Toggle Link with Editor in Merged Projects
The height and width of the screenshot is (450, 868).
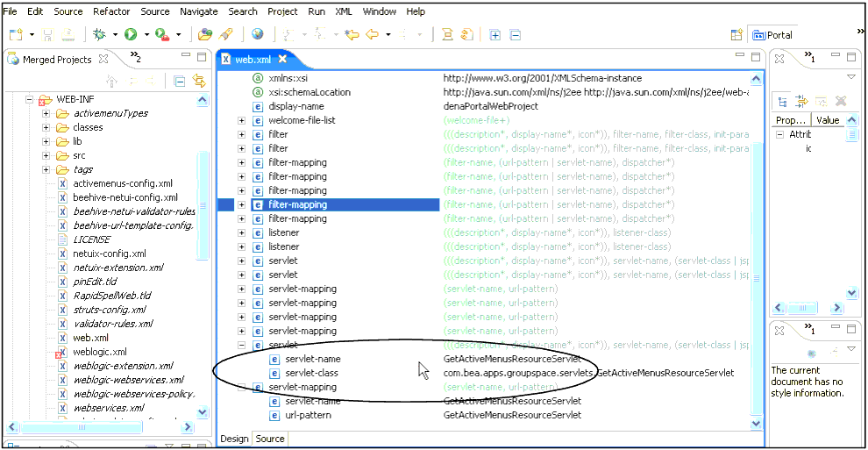(199, 81)
